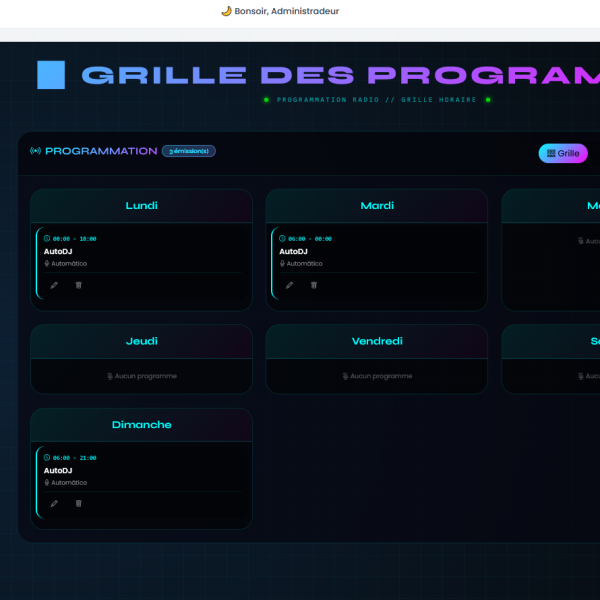Click 'Aucun programme' under Vendredi
The width and height of the screenshot is (600, 600).
click(381, 376)
